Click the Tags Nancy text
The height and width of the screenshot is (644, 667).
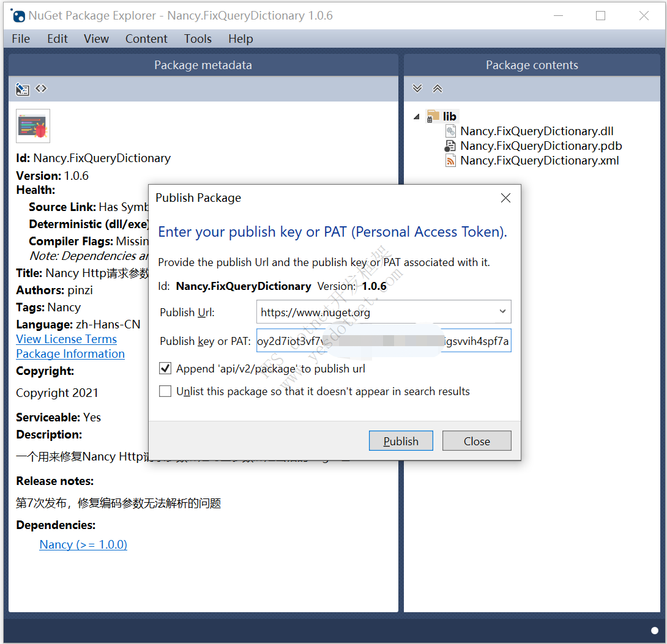48,307
